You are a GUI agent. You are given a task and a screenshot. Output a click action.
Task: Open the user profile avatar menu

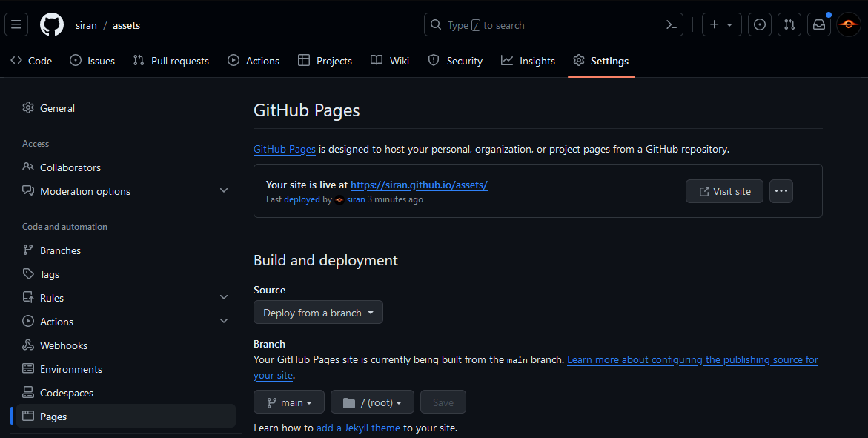click(x=849, y=24)
